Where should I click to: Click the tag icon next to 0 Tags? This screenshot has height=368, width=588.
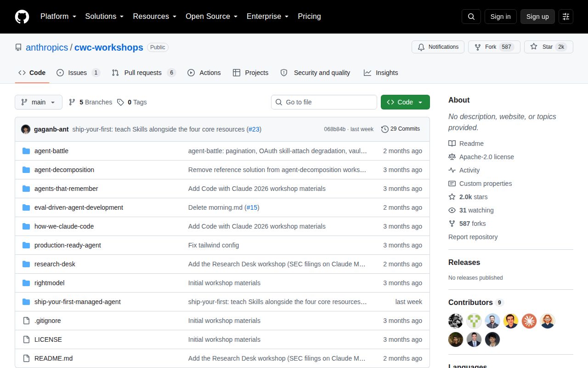click(120, 102)
